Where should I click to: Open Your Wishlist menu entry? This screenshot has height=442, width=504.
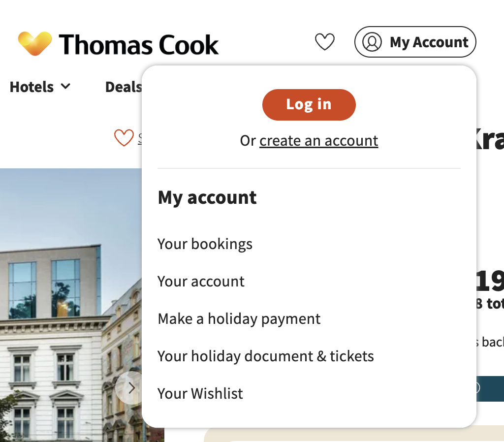pyautogui.click(x=200, y=394)
